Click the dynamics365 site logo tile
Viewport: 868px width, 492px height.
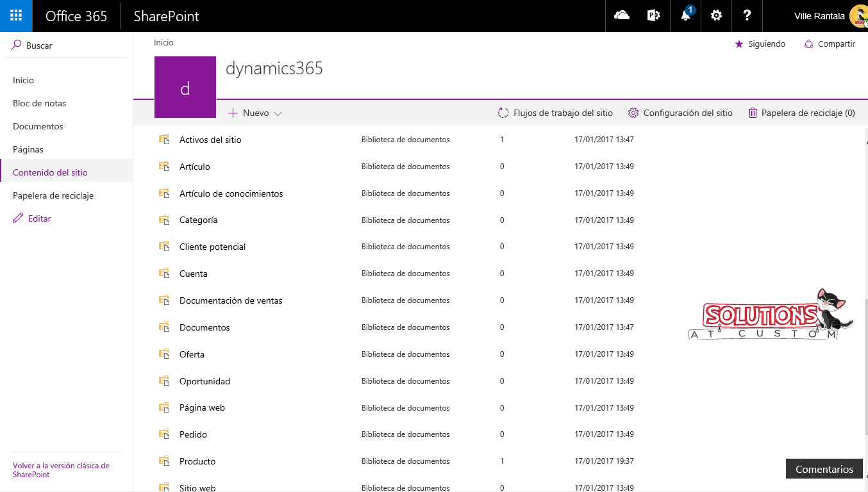point(185,87)
